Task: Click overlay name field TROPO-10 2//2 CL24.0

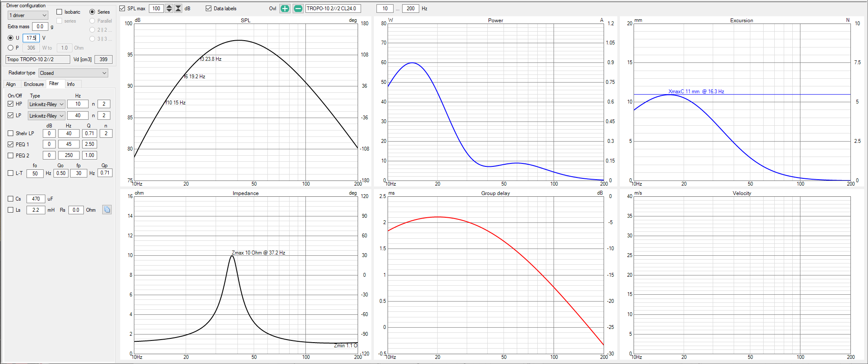Action: pos(333,9)
